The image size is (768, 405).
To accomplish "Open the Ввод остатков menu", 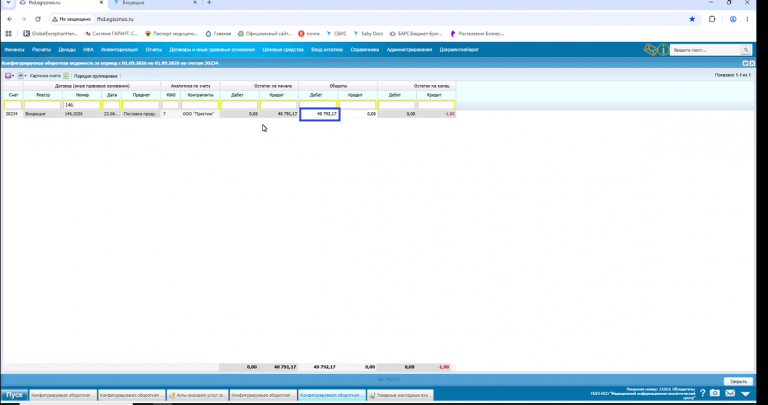I will coord(327,49).
